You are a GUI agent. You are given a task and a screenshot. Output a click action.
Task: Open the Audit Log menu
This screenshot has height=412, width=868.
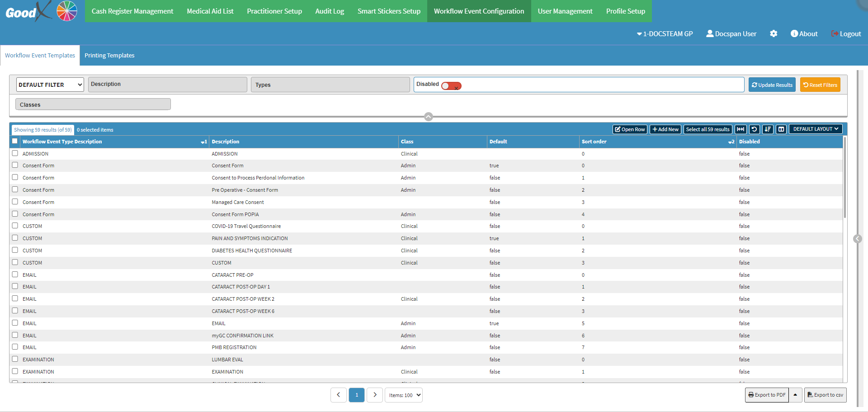tap(330, 11)
